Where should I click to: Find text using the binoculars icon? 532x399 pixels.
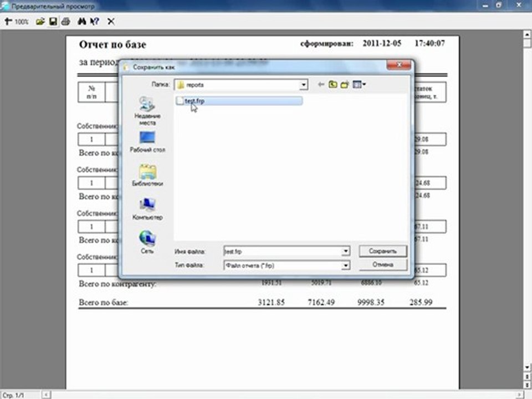82,22
